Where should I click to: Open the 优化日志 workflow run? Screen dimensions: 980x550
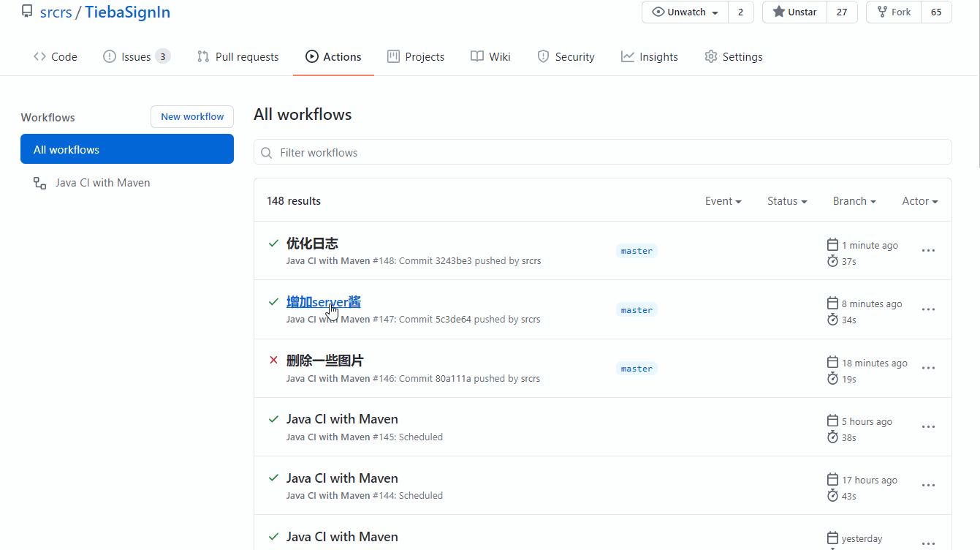pyautogui.click(x=312, y=244)
